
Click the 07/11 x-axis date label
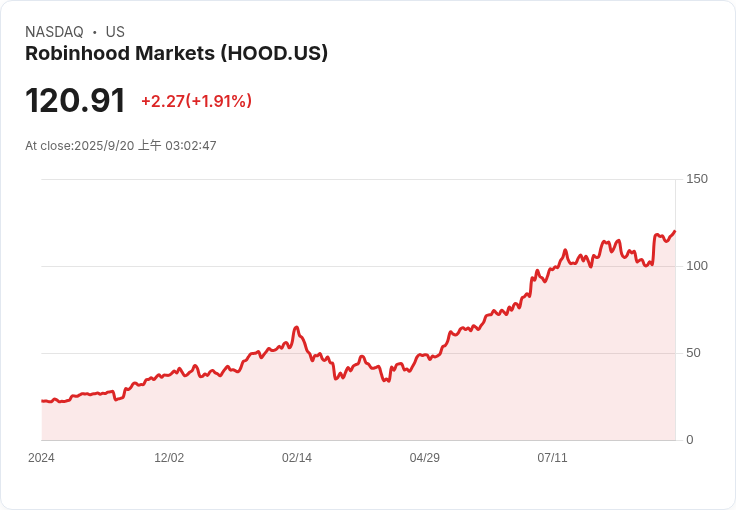[x=552, y=457]
